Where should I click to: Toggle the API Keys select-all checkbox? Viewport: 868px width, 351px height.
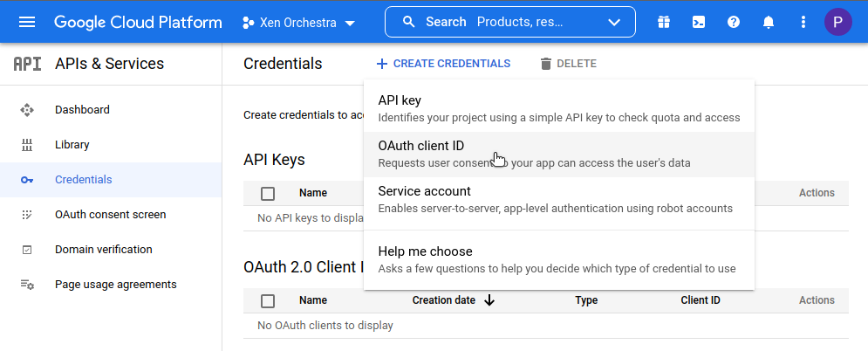pyautogui.click(x=268, y=193)
